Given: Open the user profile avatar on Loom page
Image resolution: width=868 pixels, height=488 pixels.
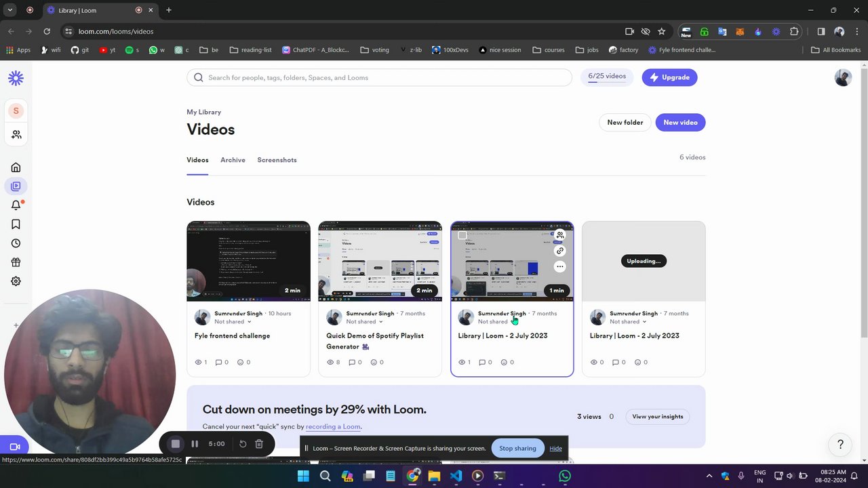Looking at the screenshot, I should pos(843,77).
